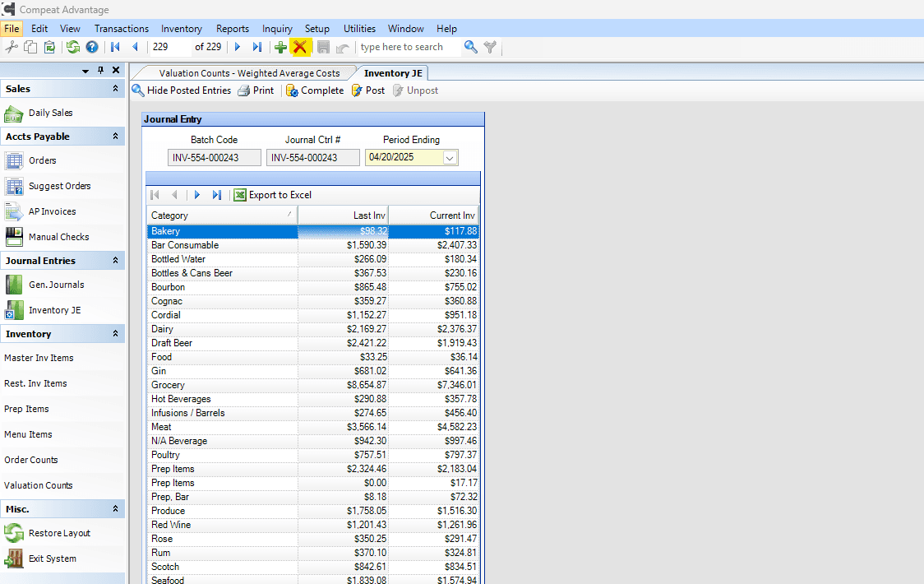Click record number field showing 229
924x584 pixels.
click(168, 47)
